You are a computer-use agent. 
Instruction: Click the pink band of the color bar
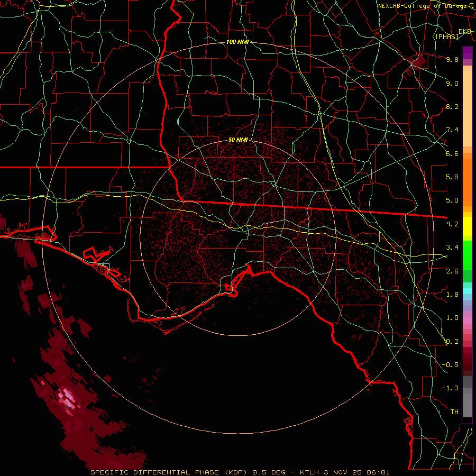pos(467,321)
